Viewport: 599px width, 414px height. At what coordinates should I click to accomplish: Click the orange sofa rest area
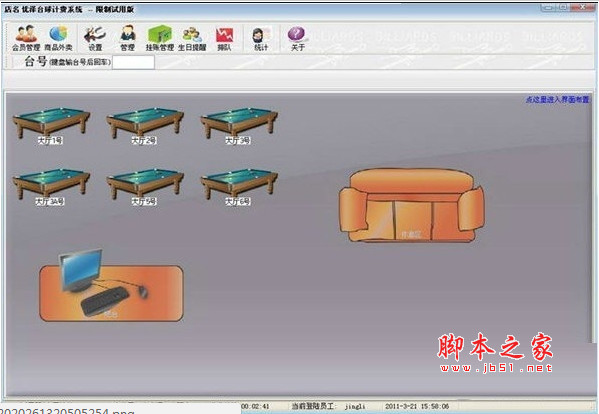tap(411, 205)
